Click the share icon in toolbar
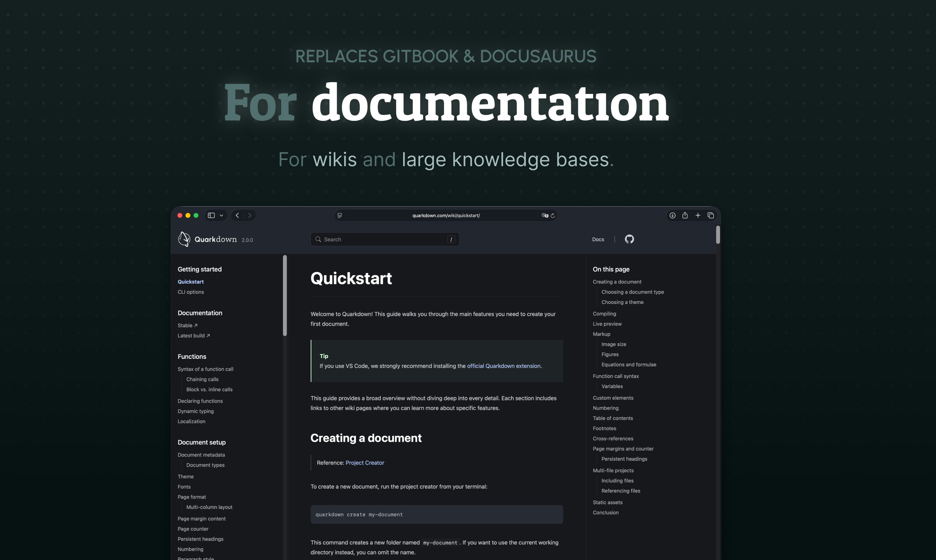 point(685,216)
